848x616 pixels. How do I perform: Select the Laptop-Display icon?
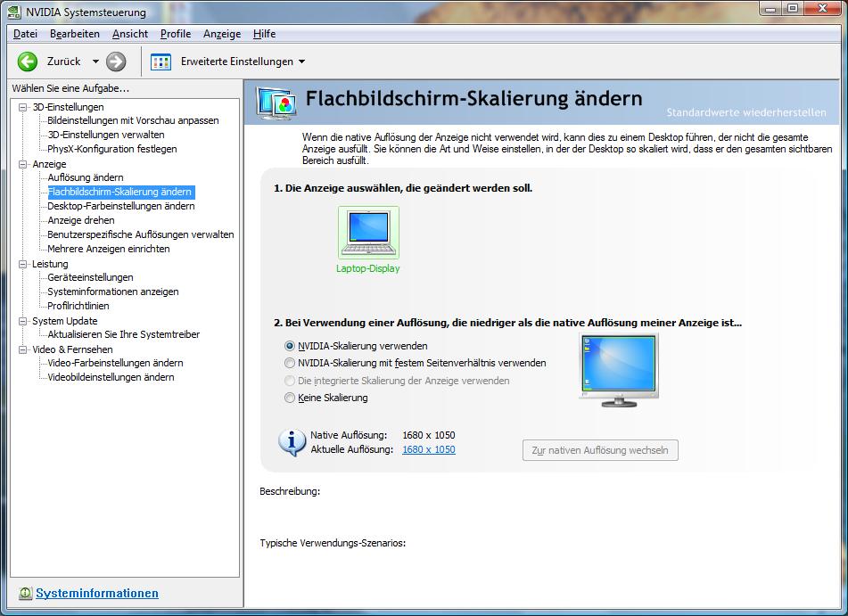click(x=368, y=233)
